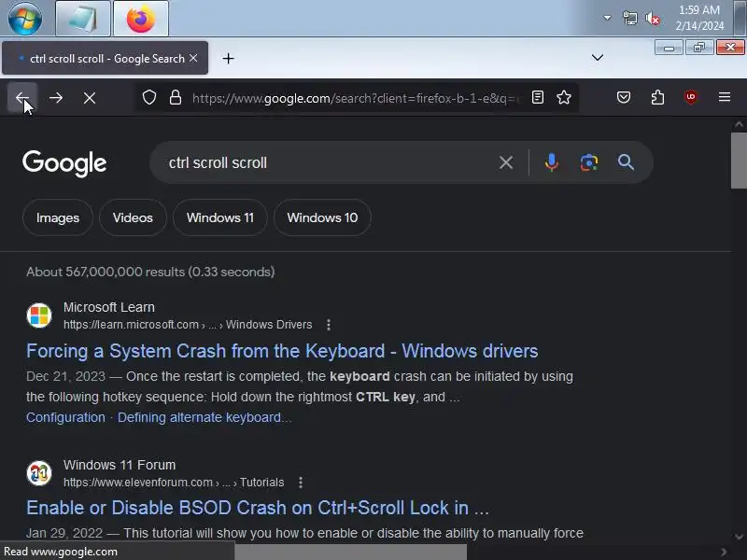747x560 pixels.
Task: Click the scrollbar down arrow
Action: (x=739, y=538)
